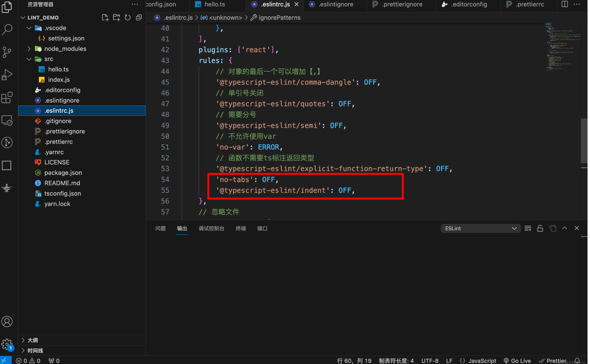Toggle output scroll lock icon
This screenshot has width=590, height=364.
click(x=540, y=228)
